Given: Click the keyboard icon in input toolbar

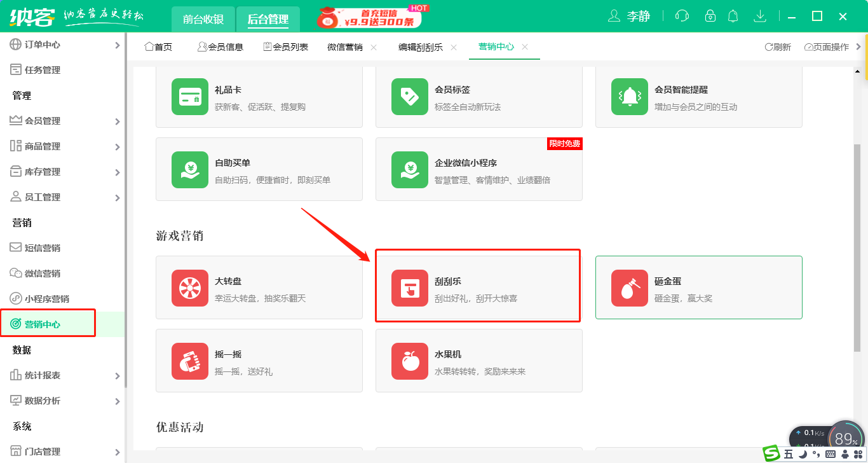Looking at the screenshot, I should click(831, 454).
